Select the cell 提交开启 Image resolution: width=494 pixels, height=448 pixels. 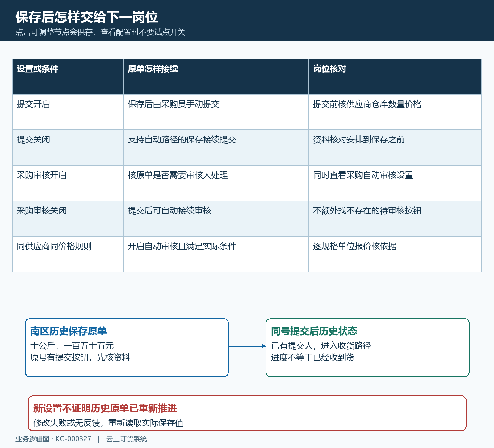[68, 112]
